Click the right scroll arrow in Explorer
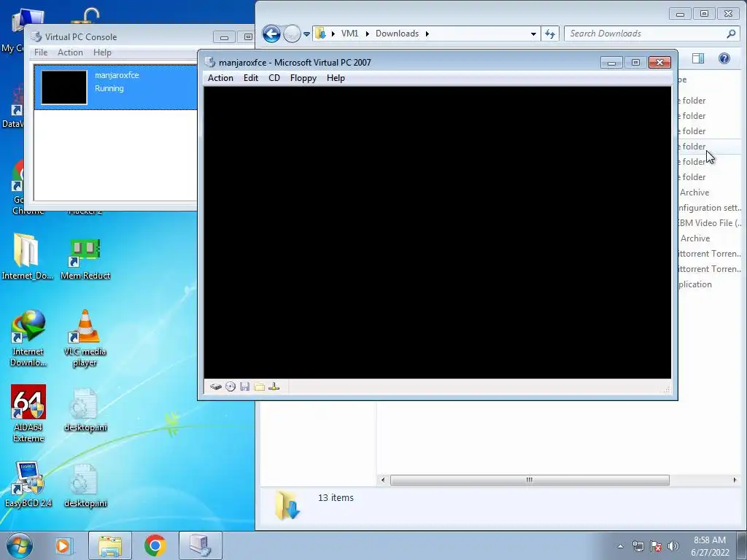Screen dimensions: 747x560 (x=735, y=480)
